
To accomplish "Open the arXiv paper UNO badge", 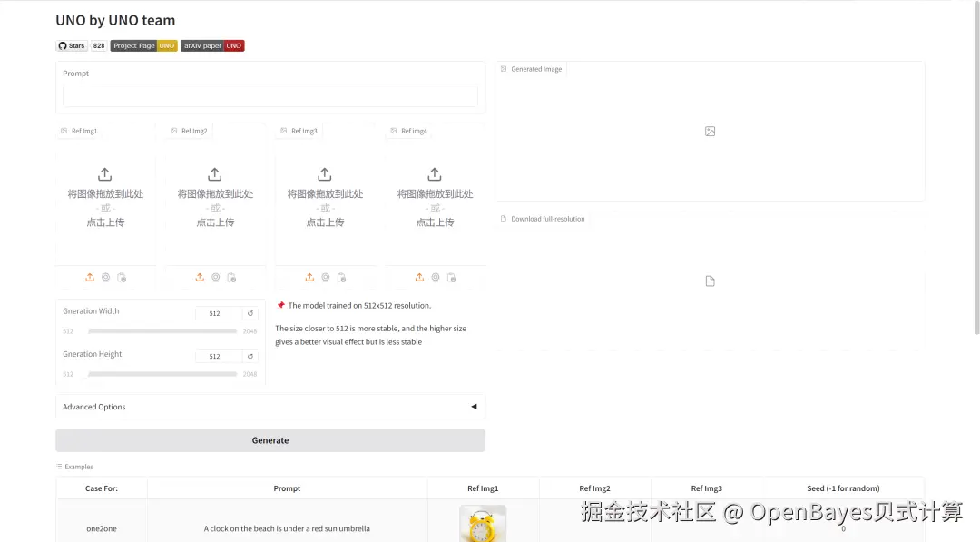I will pos(212,45).
